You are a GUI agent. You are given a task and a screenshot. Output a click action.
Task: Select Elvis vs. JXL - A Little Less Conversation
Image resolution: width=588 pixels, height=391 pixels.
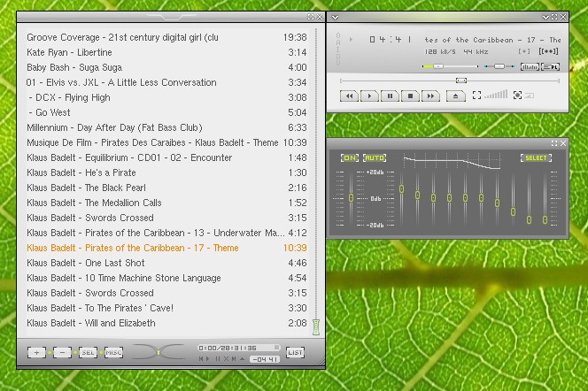[166, 82]
